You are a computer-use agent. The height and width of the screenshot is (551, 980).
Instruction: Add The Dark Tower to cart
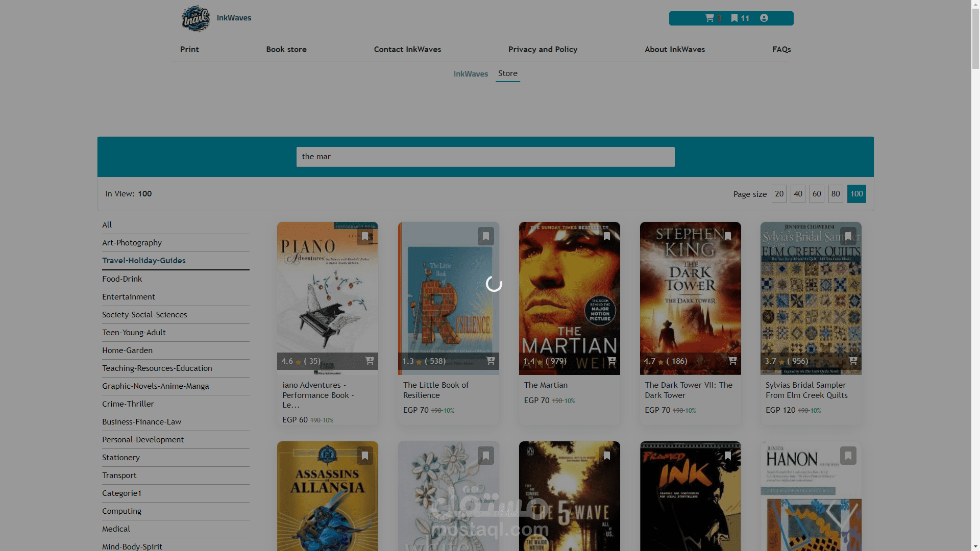pos(732,361)
